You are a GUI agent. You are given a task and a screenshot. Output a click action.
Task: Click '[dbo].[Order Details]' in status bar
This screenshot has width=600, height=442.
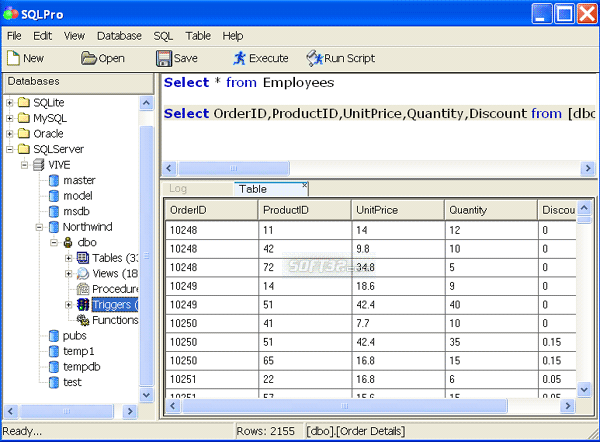(x=355, y=431)
